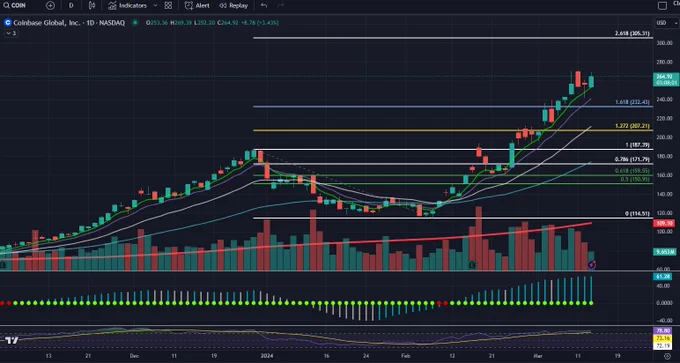The width and height of the screenshot is (680, 363).
Task: Select the 1.272 (207.21) Fibonacci label
Action: tap(632, 126)
